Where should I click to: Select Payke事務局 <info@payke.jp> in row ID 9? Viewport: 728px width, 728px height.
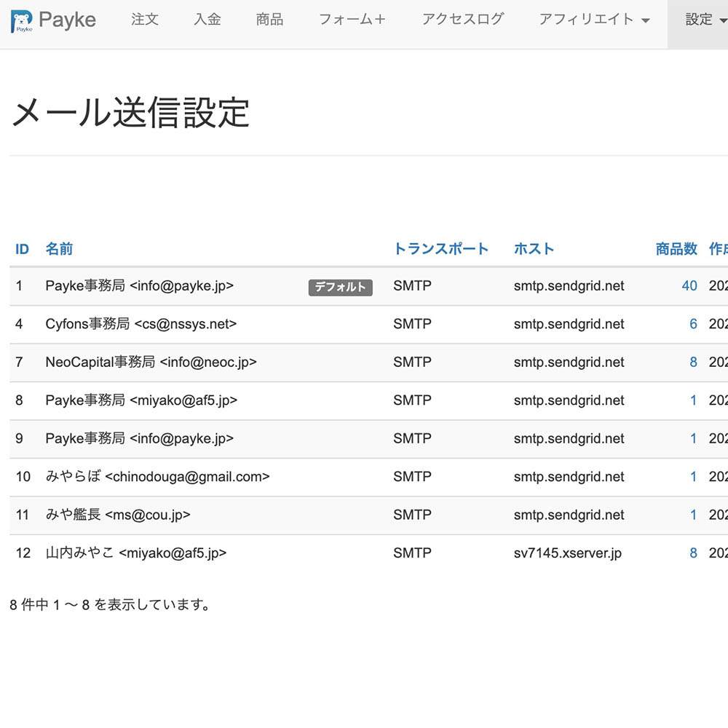pyautogui.click(x=139, y=439)
